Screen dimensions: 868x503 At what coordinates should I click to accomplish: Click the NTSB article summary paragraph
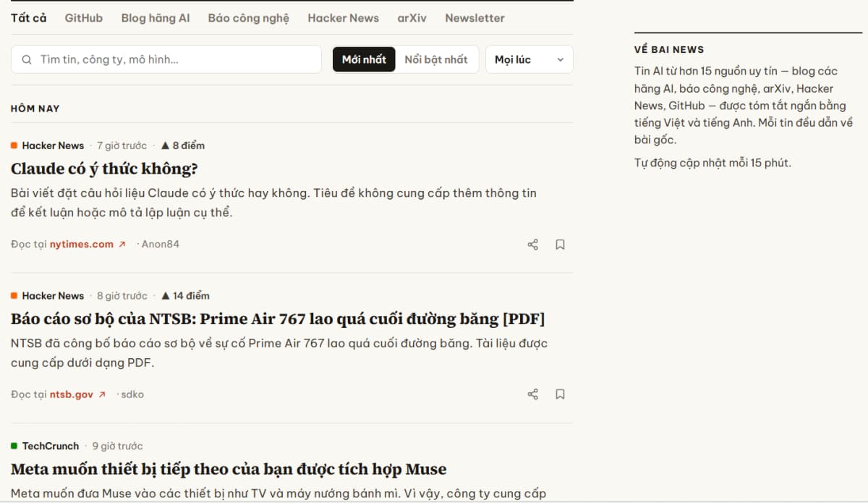pyautogui.click(x=279, y=352)
